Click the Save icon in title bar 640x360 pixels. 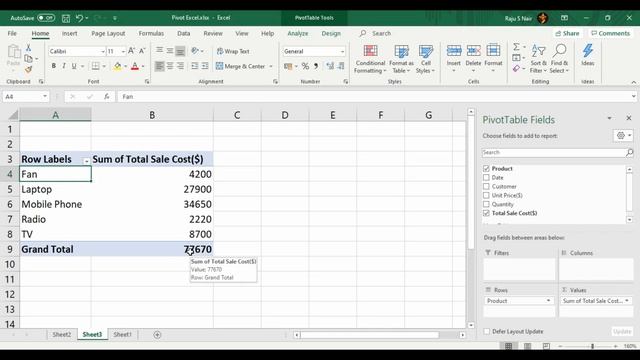(65, 18)
